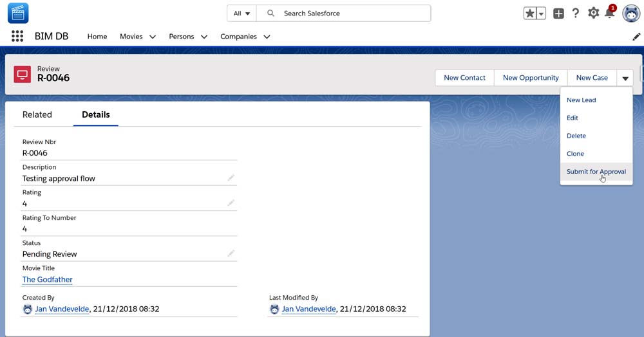
Task: Open the Companies navigation tab
Action: [x=238, y=37]
